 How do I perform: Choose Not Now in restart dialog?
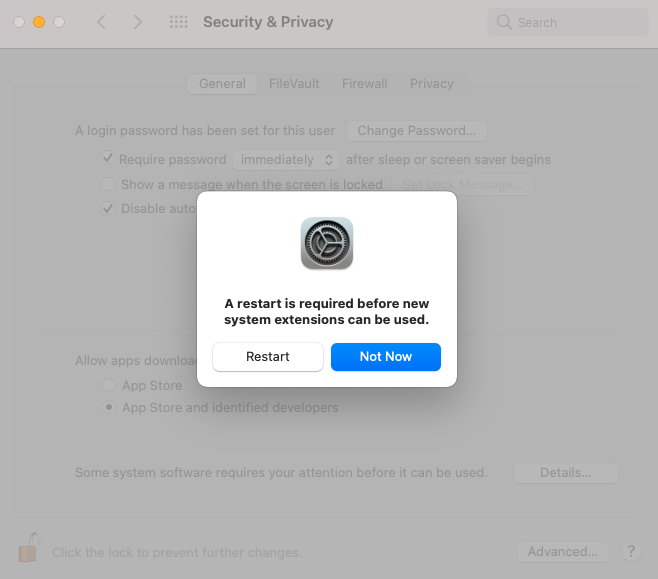pyautogui.click(x=386, y=357)
